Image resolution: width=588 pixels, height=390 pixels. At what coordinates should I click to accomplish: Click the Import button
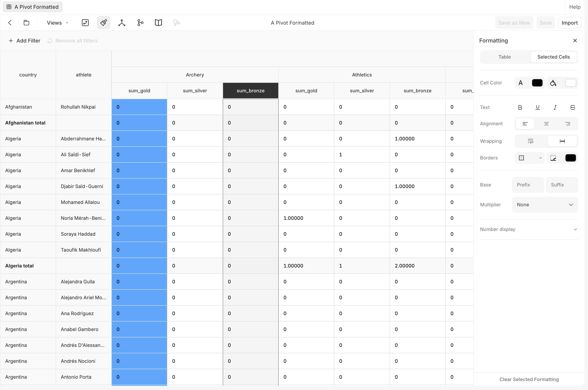pyautogui.click(x=570, y=23)
